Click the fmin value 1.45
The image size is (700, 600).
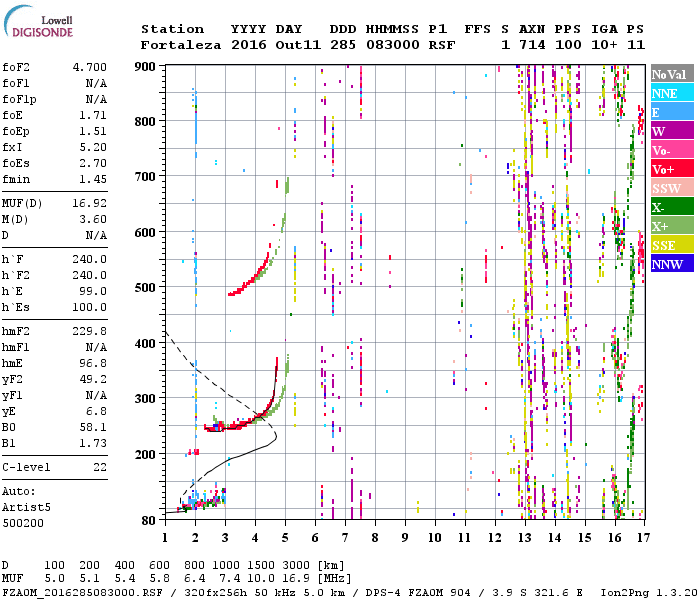93,179
